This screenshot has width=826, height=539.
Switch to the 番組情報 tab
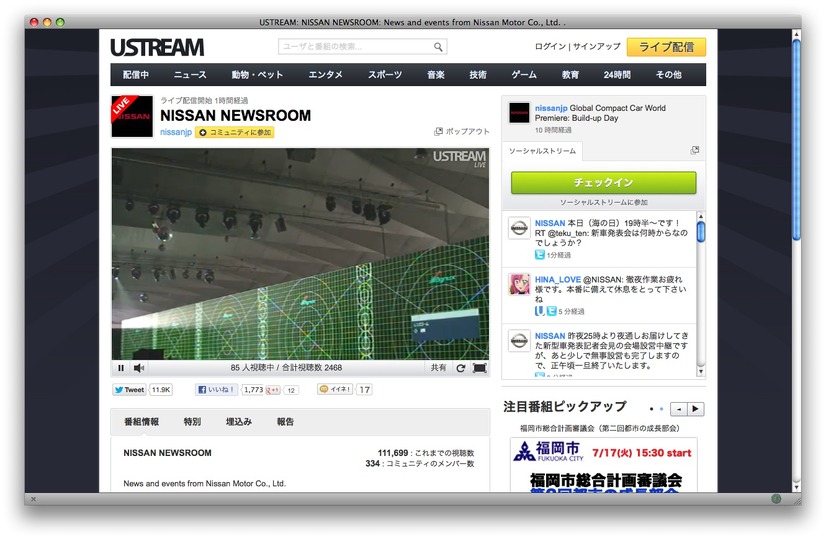coord(141,422)
